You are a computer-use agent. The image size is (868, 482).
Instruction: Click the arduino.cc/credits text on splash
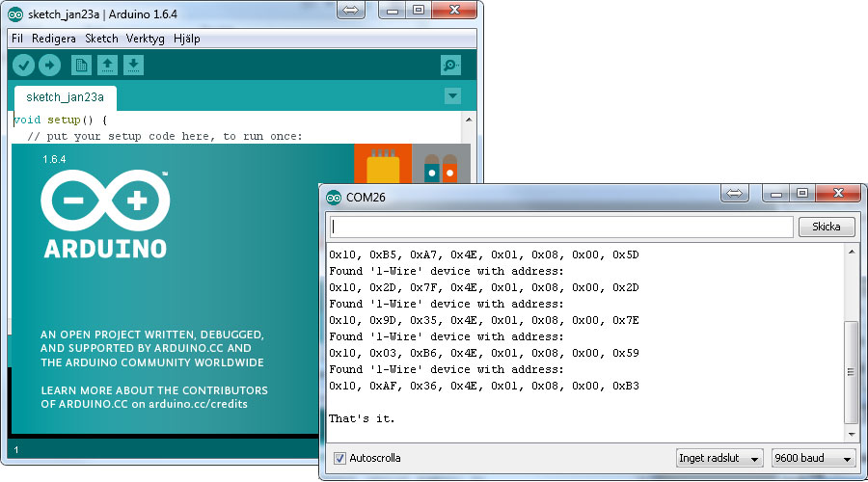point(198,404)
